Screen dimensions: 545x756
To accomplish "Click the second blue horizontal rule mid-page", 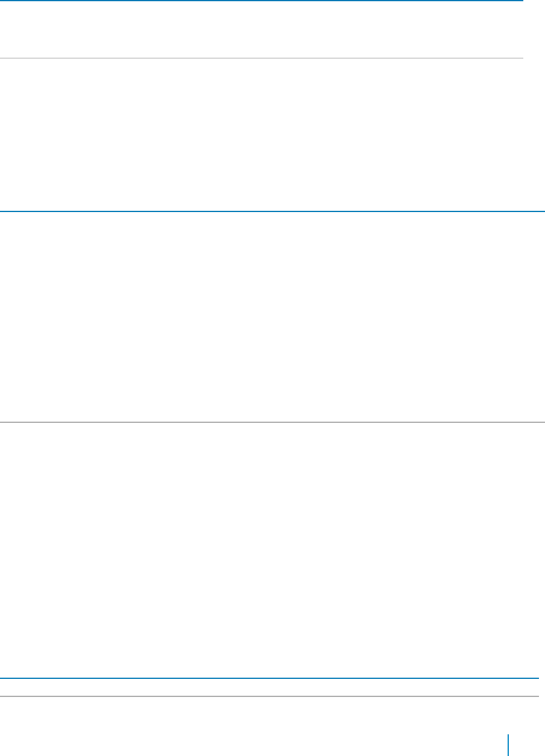I will click(272, 211).
